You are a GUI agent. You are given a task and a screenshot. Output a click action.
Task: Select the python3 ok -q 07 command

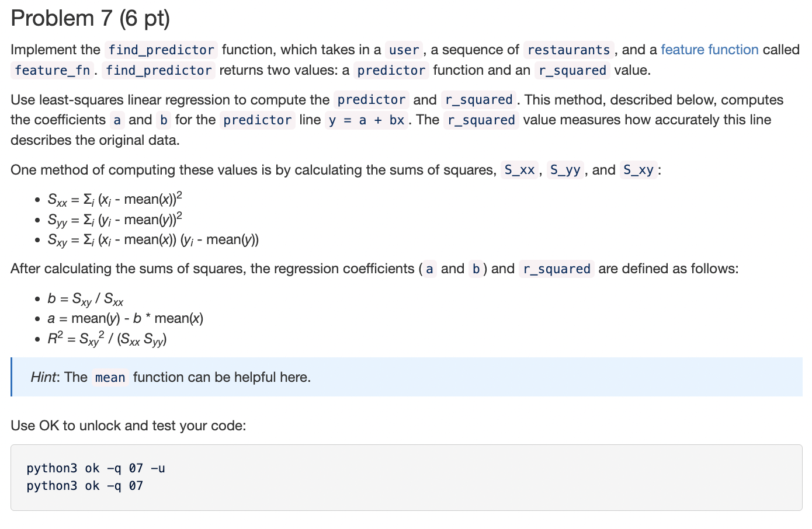pos(84,485)
